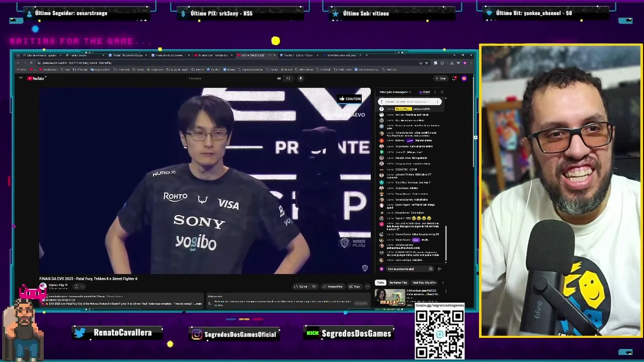Click the Kick SegredosDosGames overlay label

(349, 333)
